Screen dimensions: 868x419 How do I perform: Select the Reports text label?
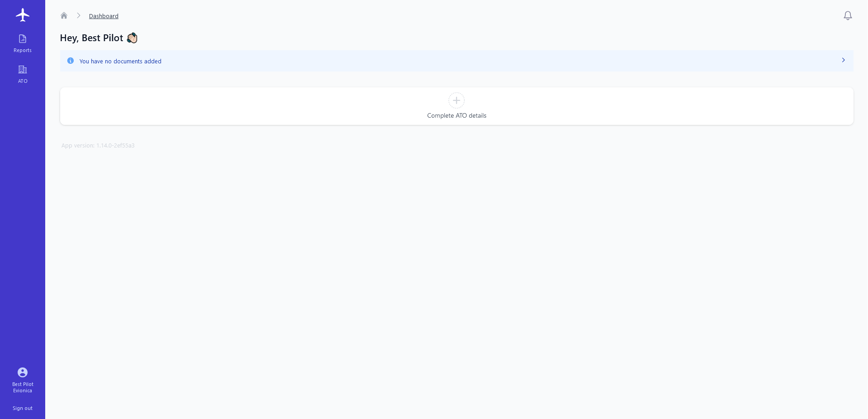pos(23,51)
